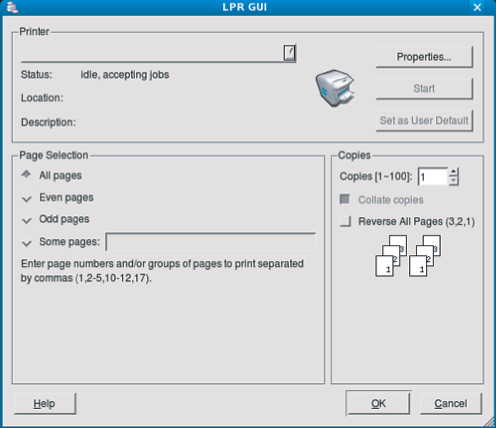Open Help for the print dialog
Image resolution: width=496 pixels, height=428 pixels.
click(45, 404)
